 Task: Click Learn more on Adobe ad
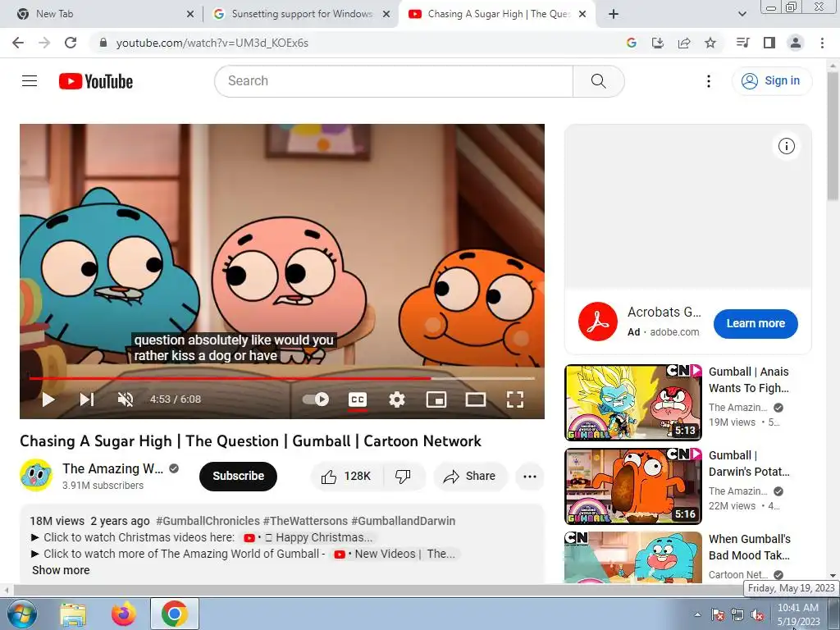pyautogui.click(x=756, y=323)
